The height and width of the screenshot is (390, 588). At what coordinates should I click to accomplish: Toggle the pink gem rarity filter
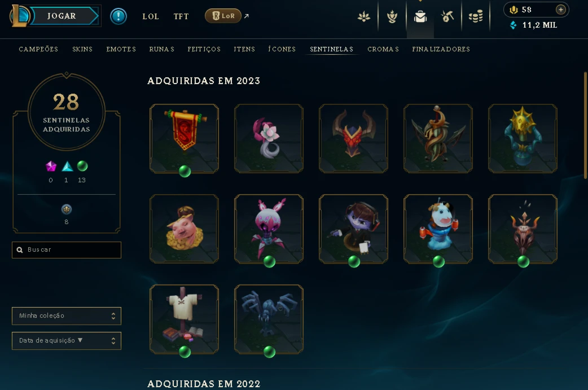tap(51, 166)
